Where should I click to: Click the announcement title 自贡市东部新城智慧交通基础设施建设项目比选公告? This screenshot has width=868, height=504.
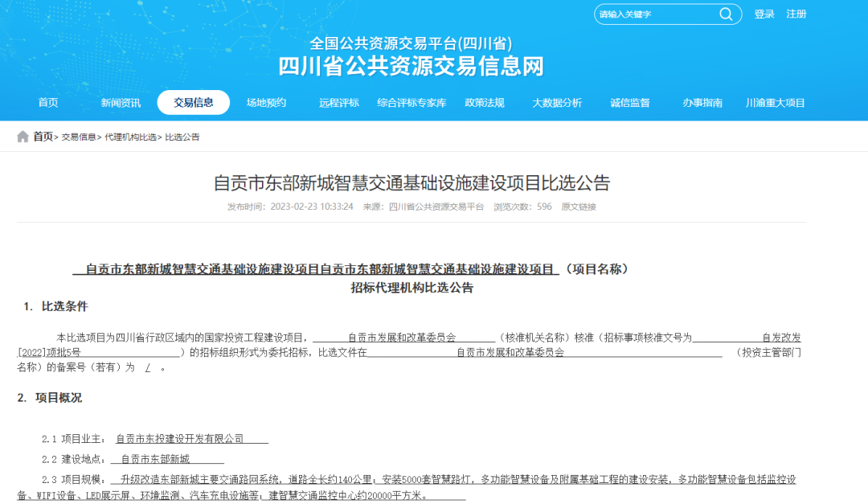click(411, 182)
